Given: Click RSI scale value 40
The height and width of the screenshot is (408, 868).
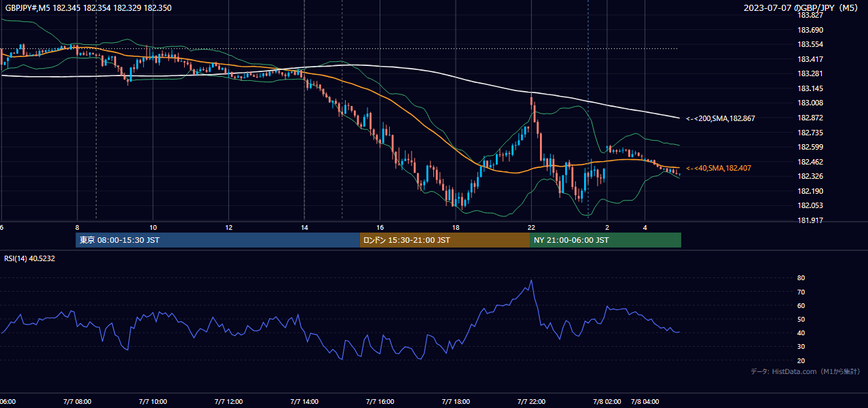Looking at the screenshot, I should (x=801, y=333).
